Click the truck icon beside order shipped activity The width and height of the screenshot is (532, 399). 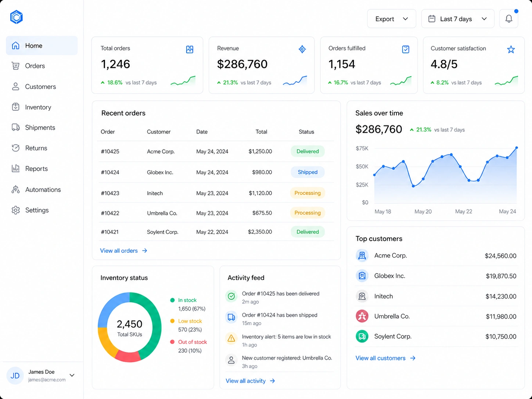tap(231, 317)
